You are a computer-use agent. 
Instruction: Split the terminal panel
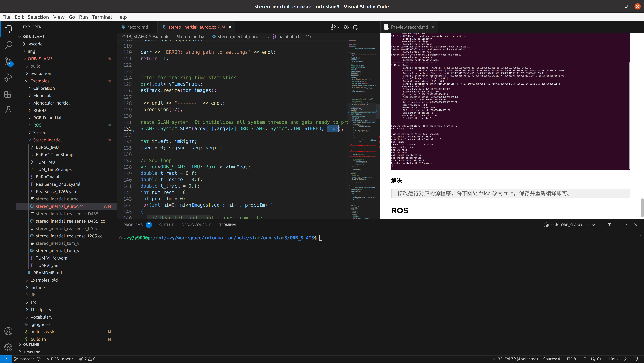[601, 225]
